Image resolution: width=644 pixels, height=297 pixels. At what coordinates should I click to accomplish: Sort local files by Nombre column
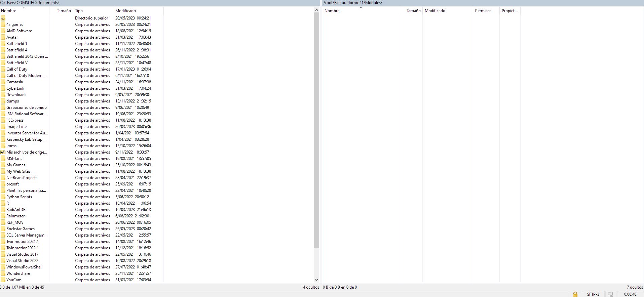[x=9, y=11]
